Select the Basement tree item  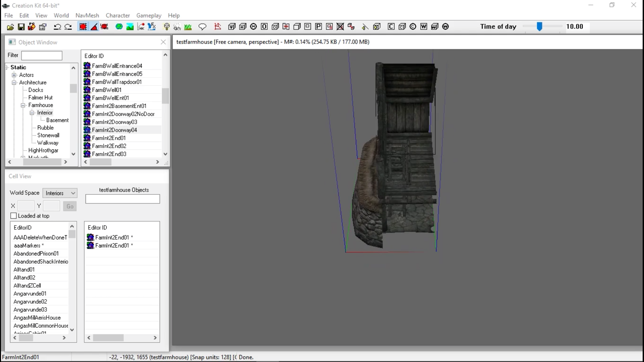(57, 120)
